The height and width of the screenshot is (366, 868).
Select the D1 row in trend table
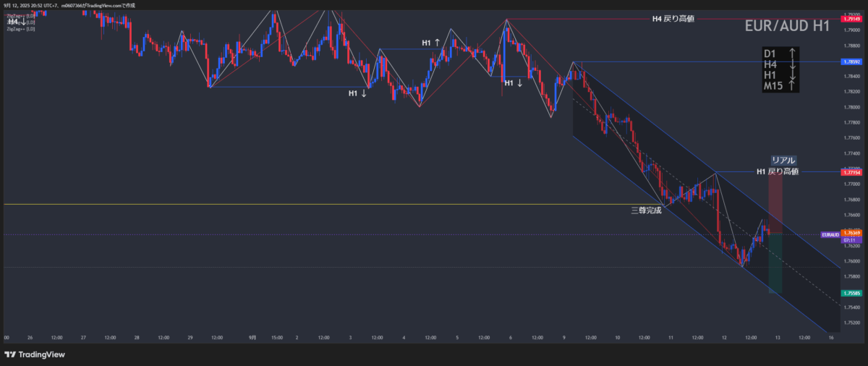point(780,54)
